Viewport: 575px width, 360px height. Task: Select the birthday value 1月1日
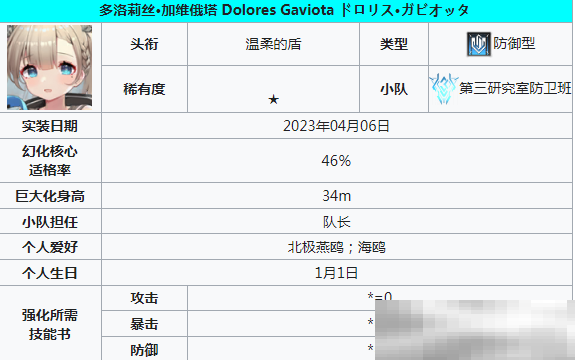[x=336, y=273]
